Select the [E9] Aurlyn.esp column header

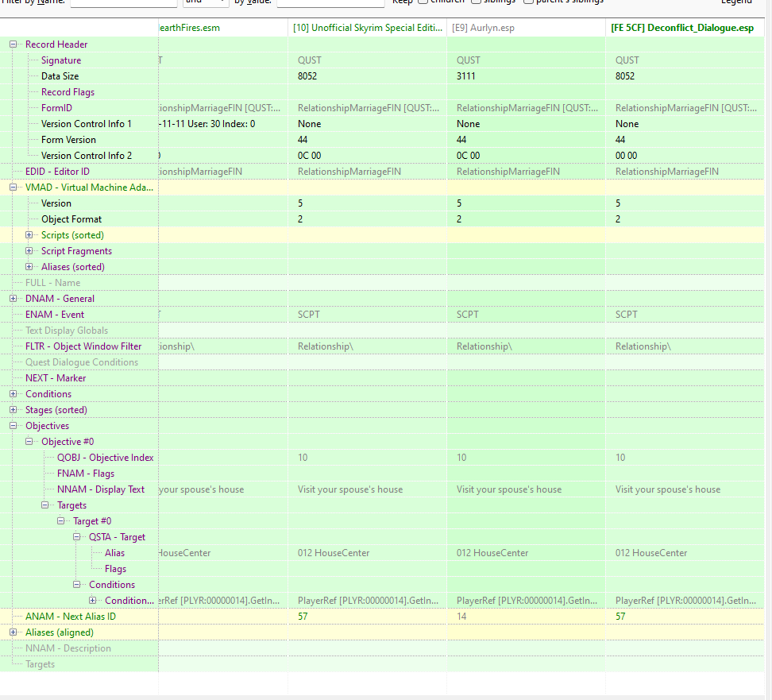526,28
